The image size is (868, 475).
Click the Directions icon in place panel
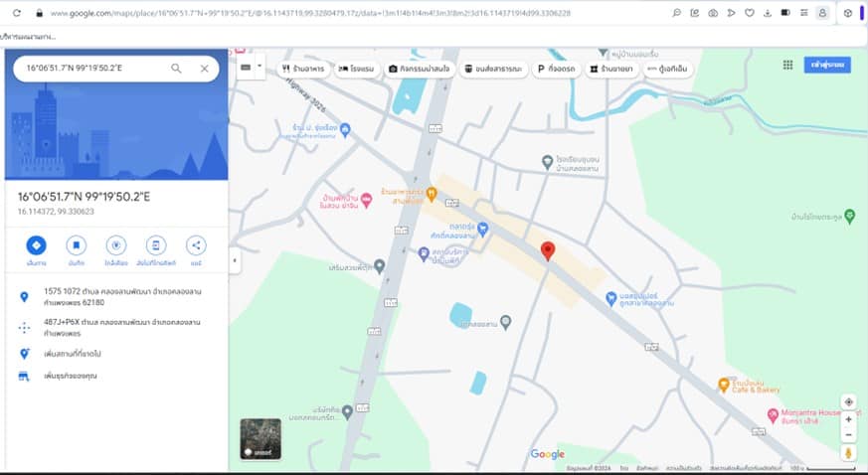pyautogui.click(x=36, y=244)
